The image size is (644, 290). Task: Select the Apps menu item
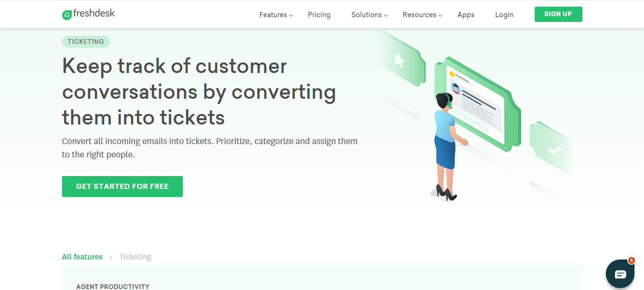point(465,15)
